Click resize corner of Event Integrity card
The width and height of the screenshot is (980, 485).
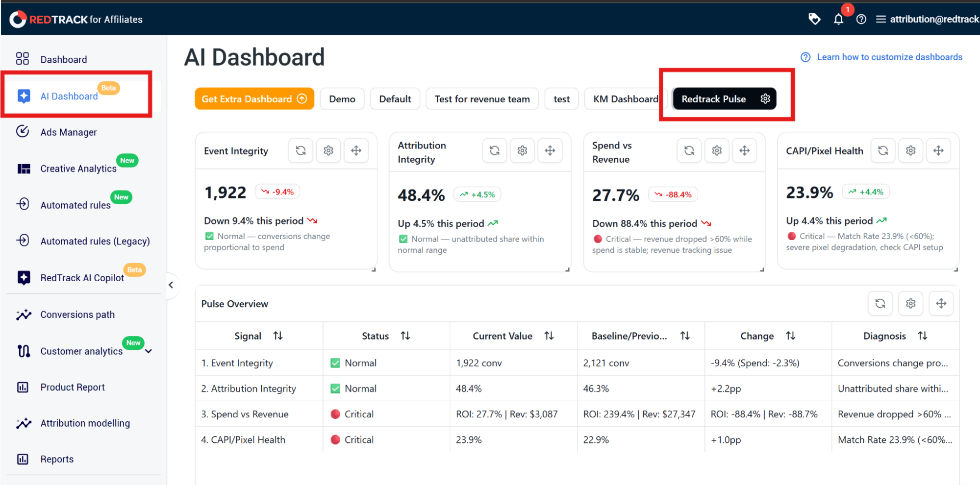tap(374, 269)
